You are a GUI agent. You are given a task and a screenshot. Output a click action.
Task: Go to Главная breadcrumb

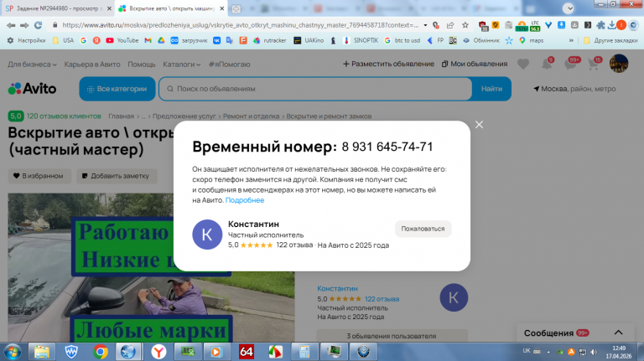click(x=121, y=116)
